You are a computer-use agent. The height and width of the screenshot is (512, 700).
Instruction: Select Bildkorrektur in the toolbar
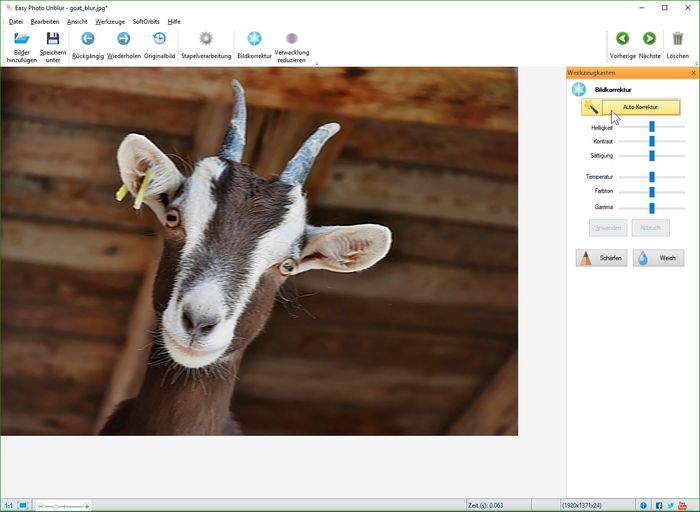pyautogui.click(x=254, y=39)
